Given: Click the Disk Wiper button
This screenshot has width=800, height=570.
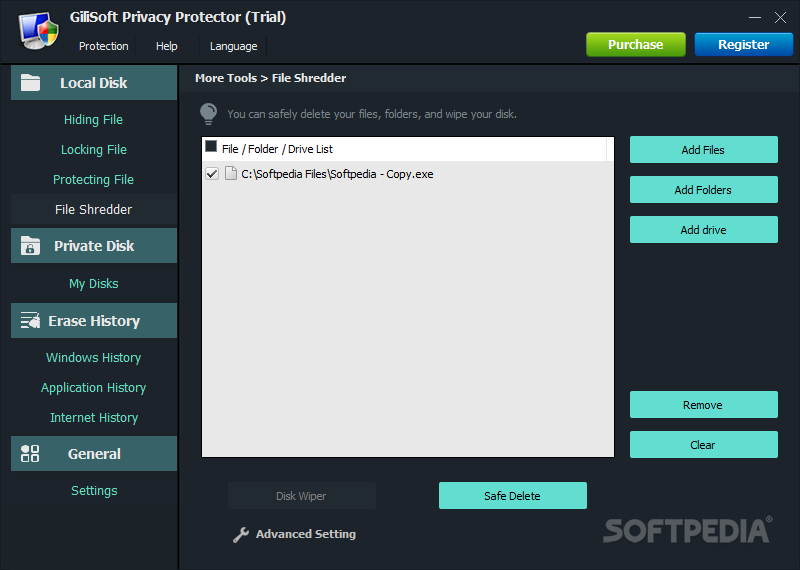Looking at the screenshot, I should coord(302,495).
